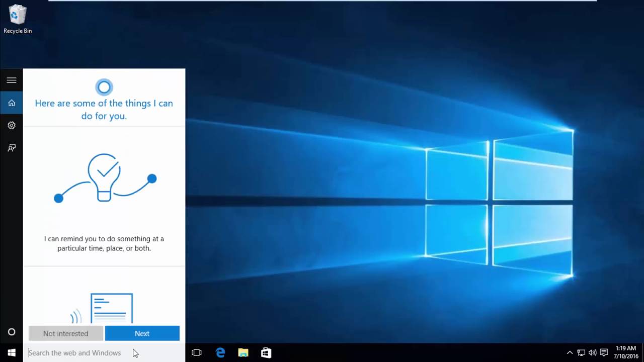Open the Recycle Bin desktop icon
This screenshot has width=644, height=362.
[x=18, y=19]
